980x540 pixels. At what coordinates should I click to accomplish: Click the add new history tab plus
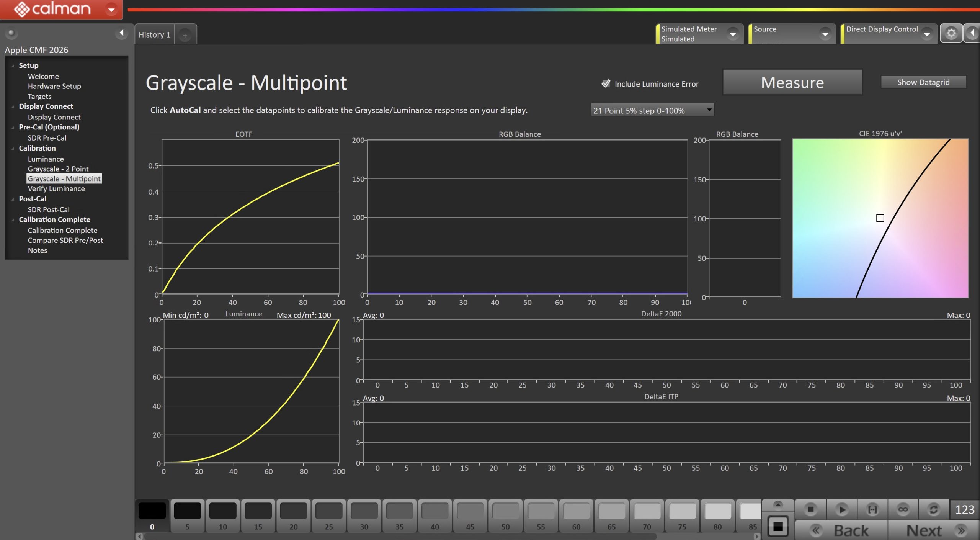185,35
